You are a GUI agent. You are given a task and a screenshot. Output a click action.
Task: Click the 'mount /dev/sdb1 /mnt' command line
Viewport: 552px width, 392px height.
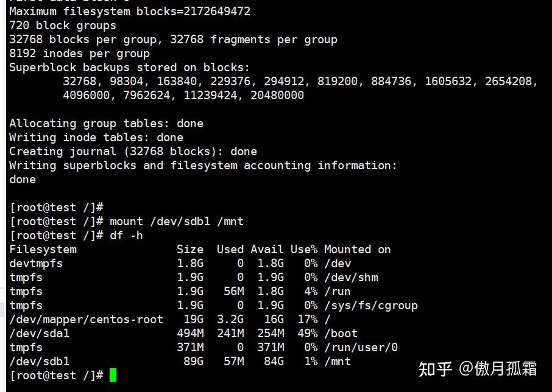(127, 222)
